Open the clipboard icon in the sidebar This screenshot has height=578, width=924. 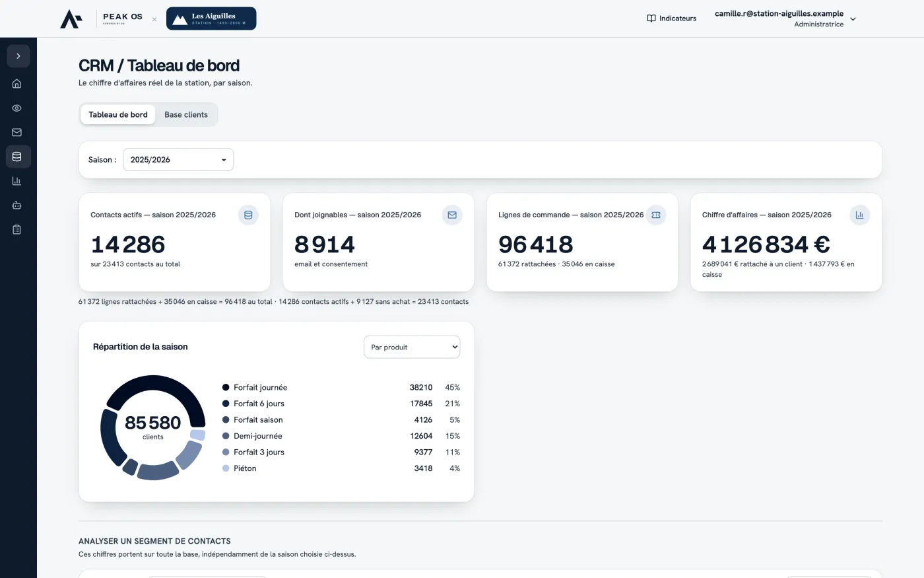[17, 229]
